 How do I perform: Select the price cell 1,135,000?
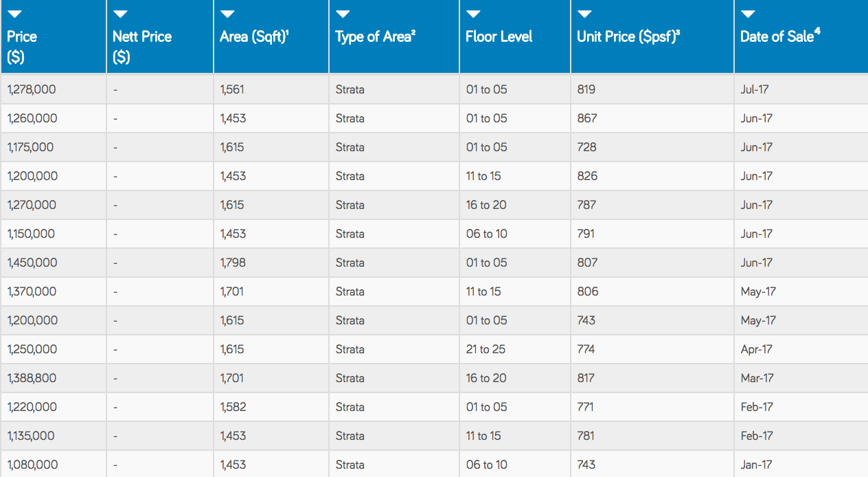[31, 436]
